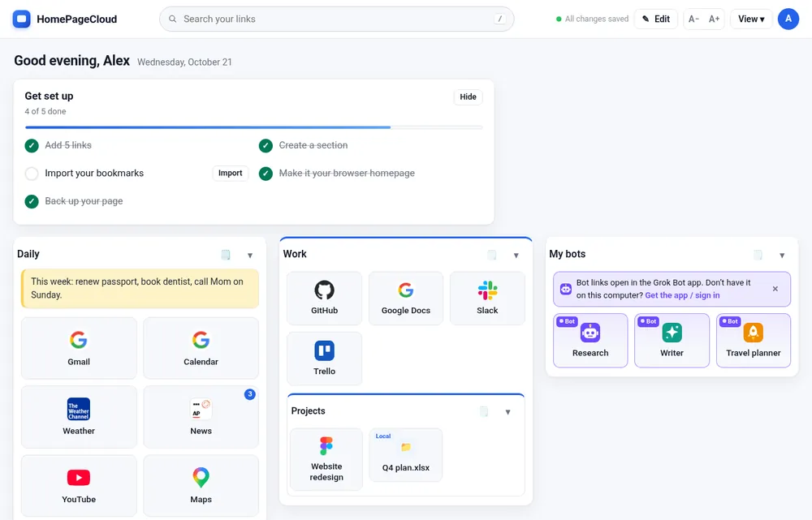The height and width of the screenshot is (520, 812).
Task: Open the YouTube link tile
Action: coord(79,486)
